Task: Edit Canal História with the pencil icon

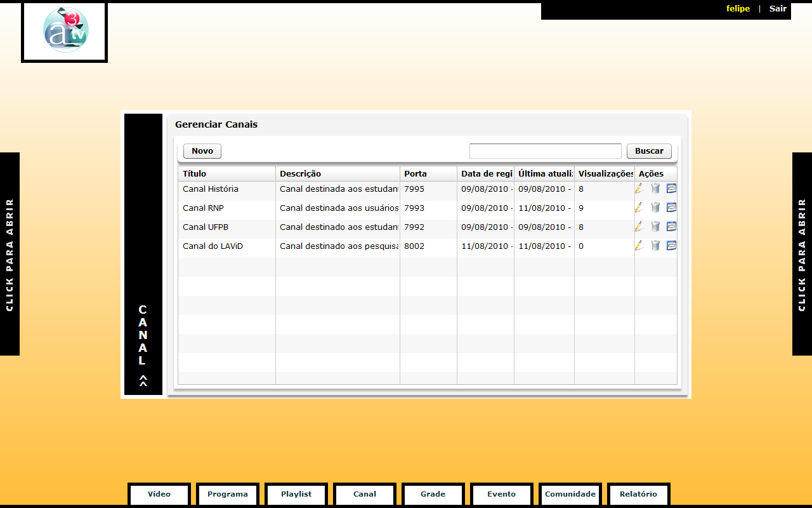Action: pyautogui.click(x=639, y=189)
